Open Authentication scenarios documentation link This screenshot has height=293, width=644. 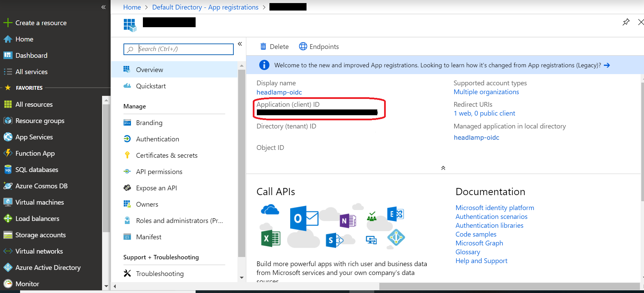491,217
